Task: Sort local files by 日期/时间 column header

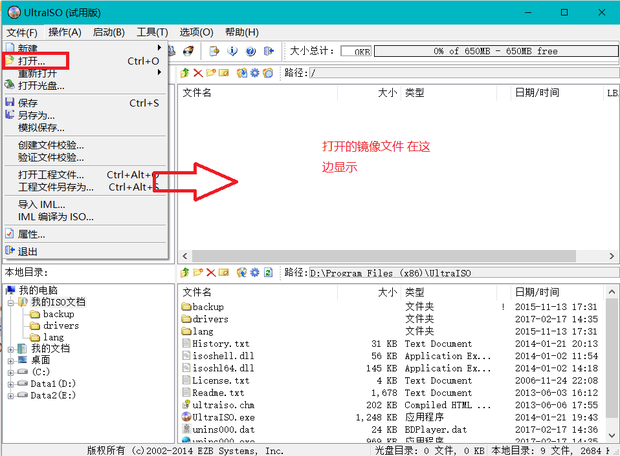Action: [x=556, y=292]
